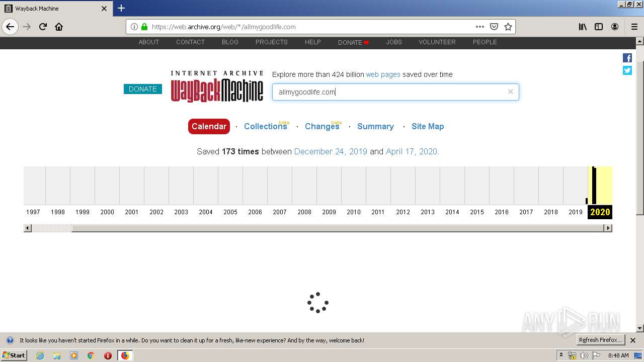Launch Chrome from taskbar
This screenshot has height=362, width=644.
click(91, 355)
